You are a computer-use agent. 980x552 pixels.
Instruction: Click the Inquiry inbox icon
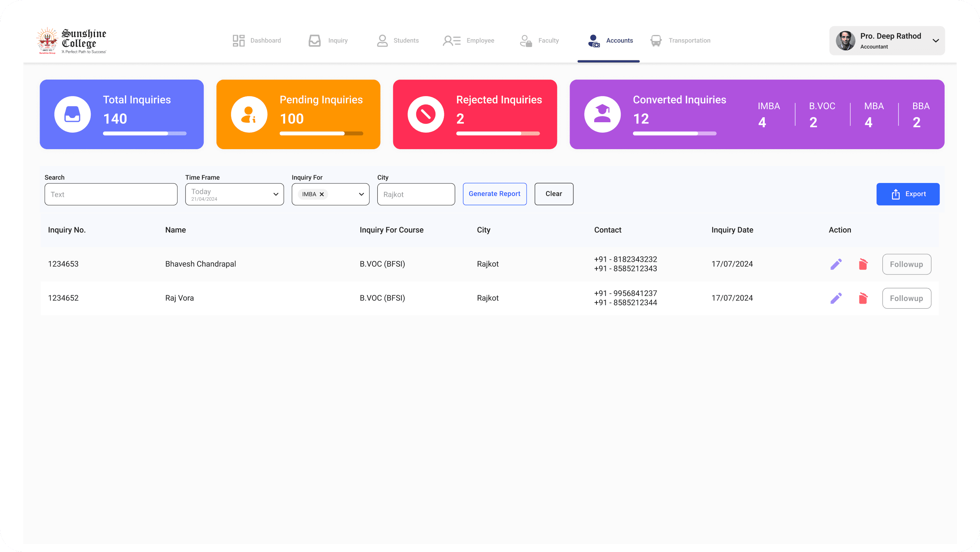click(x=314, y=40)
